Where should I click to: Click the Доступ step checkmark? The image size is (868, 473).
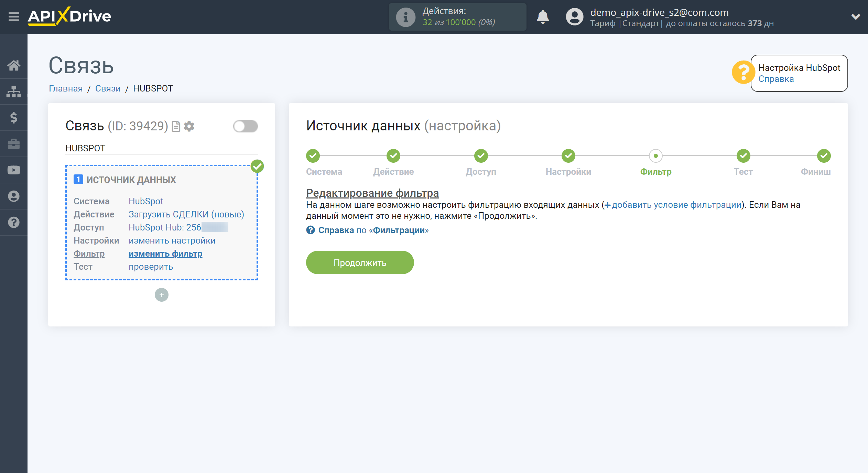[481, 156]
